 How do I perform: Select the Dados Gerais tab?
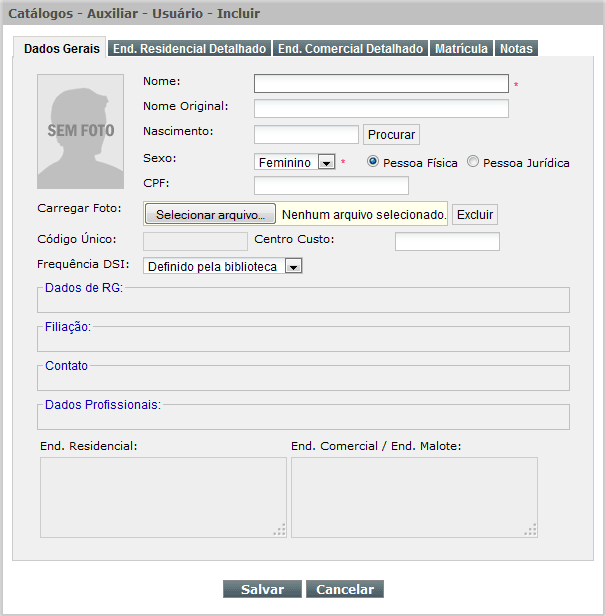62,49
